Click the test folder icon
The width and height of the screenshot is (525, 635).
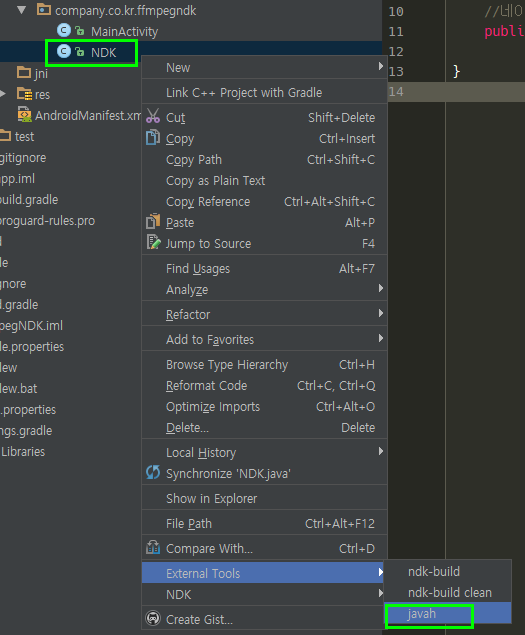(x=5, y=136)
